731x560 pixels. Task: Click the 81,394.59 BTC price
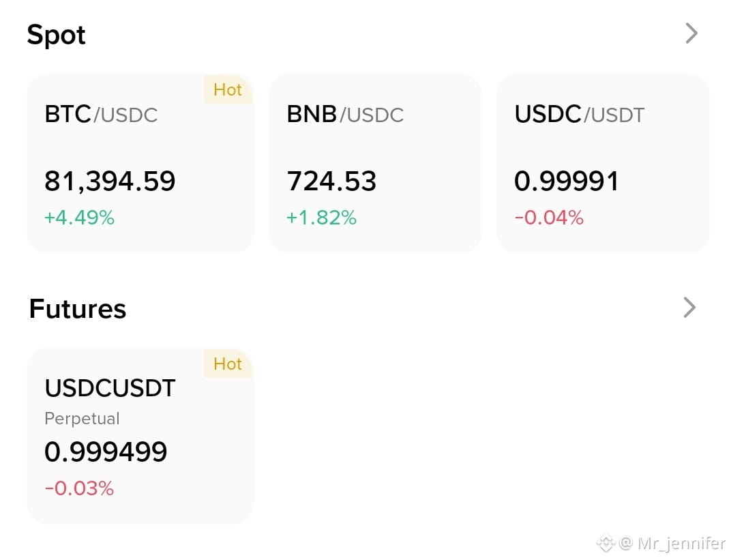pyautogui.click(x=110, y=181)
